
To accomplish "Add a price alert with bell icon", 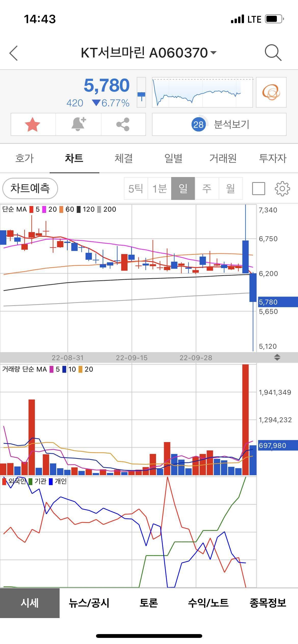I will click(78, 124).
